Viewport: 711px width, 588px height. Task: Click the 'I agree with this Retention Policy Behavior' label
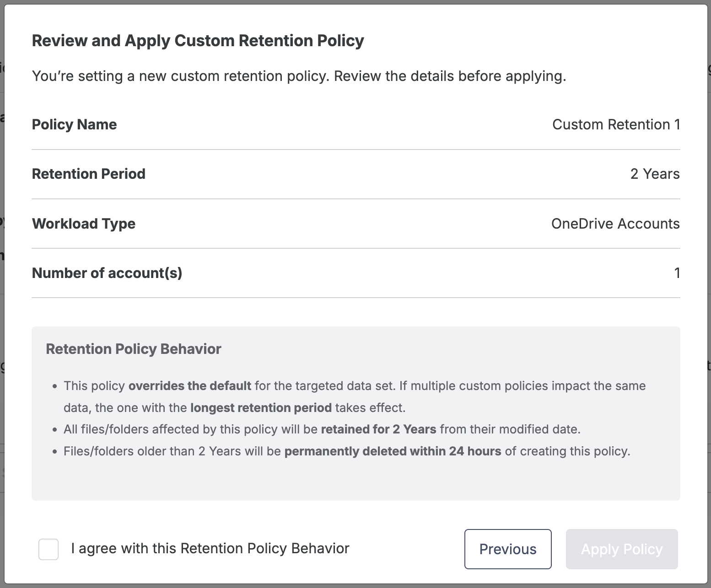tap(210, 548)
